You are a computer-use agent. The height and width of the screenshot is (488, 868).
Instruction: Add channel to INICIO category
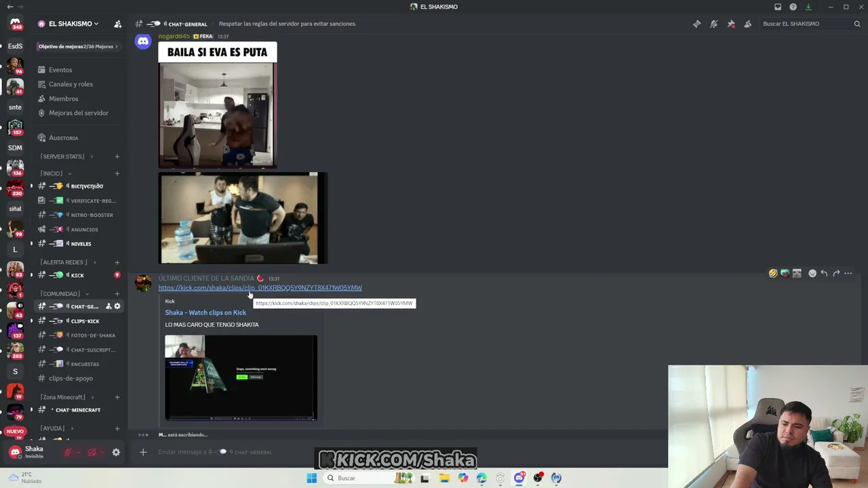click(x=117, y=174)
